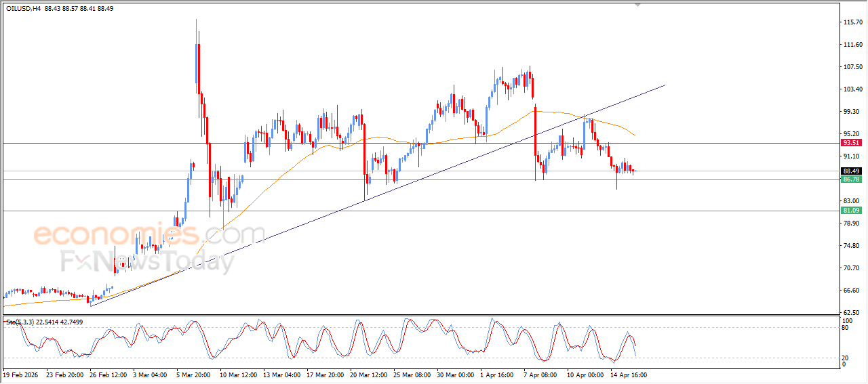Click the stochastic 80 level label
The width and height of the screenshot is (868, 384).
coord(845,328)
